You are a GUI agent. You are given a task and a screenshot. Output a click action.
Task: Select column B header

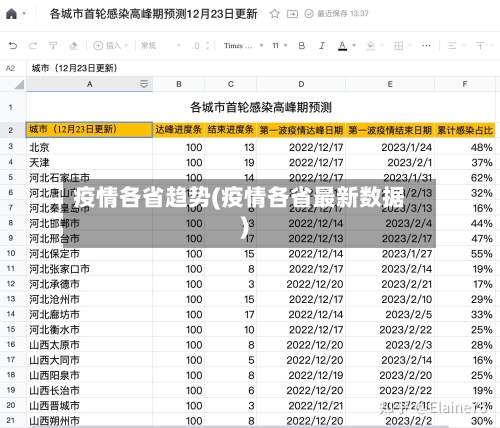click(x=179, y=84)
